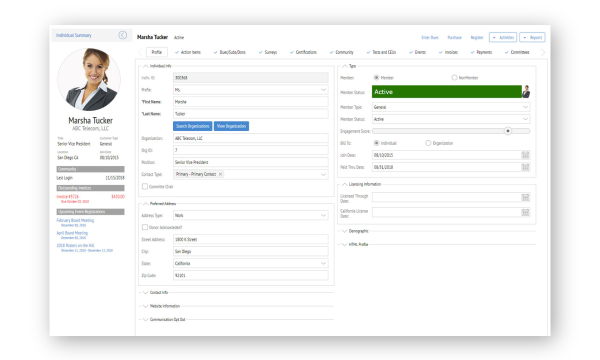Open calendar picker for Licensed Through Date
Viewport: 600px width, 360px height.
click(x=525, y=197)
